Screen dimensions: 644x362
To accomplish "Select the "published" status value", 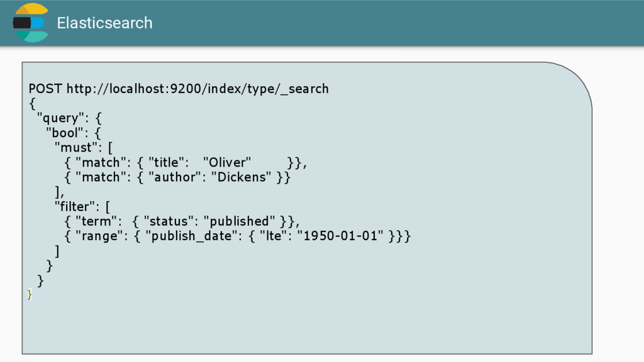I will 240,221.
